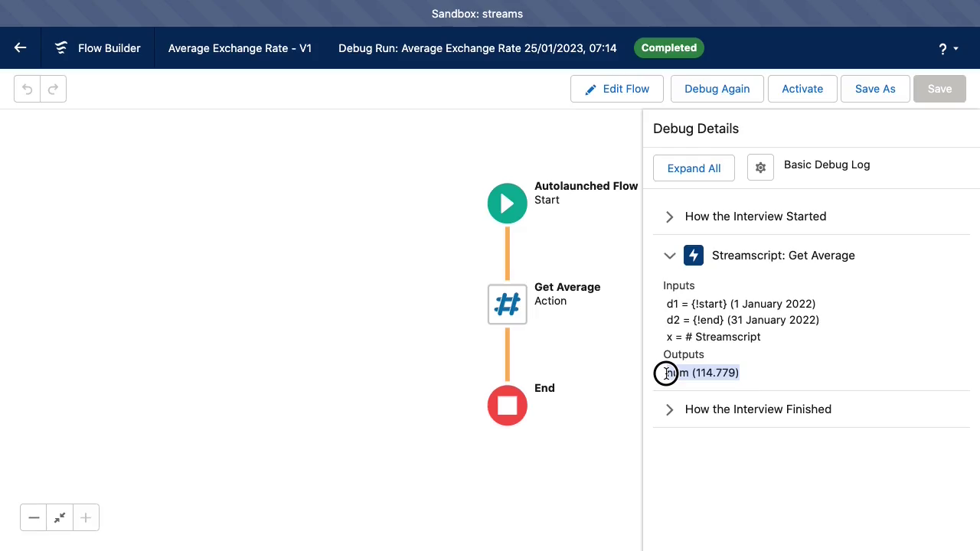Zoom out the canvas with minus
Image resolution: width=980 pixels, height=551 pixels.
click(x=34, y=518)
